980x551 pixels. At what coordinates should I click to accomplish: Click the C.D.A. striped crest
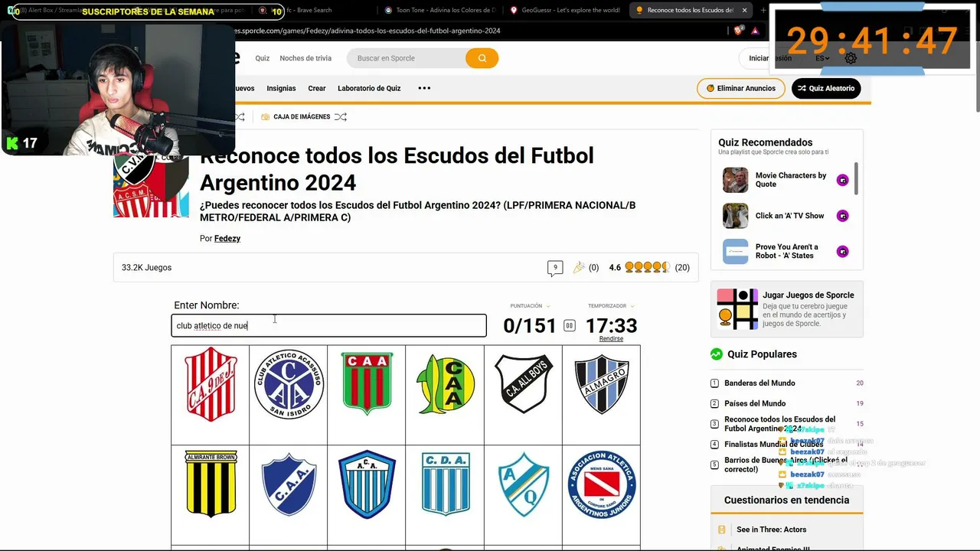pyautogui.click(x=446, y=484)
